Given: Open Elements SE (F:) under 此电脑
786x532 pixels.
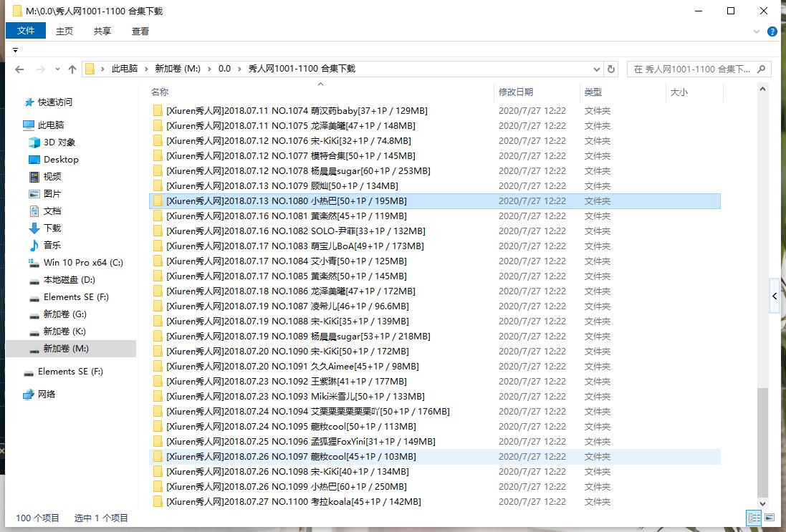Looking at the screenshot, I should click(76, 297).
